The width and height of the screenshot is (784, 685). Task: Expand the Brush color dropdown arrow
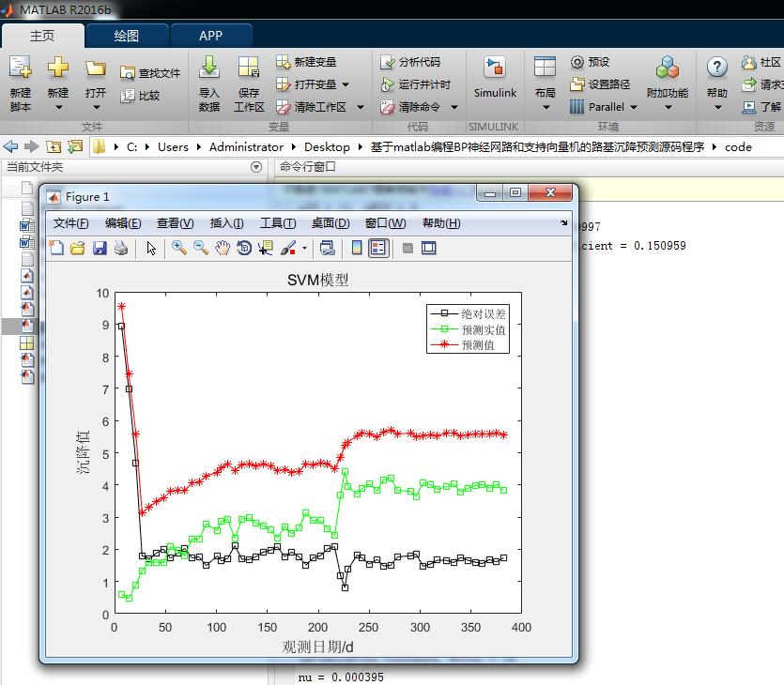tap(304, 248)
